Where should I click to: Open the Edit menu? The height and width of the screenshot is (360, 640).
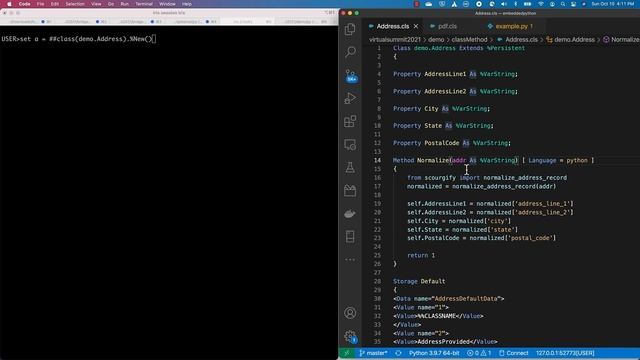[55, 4]
